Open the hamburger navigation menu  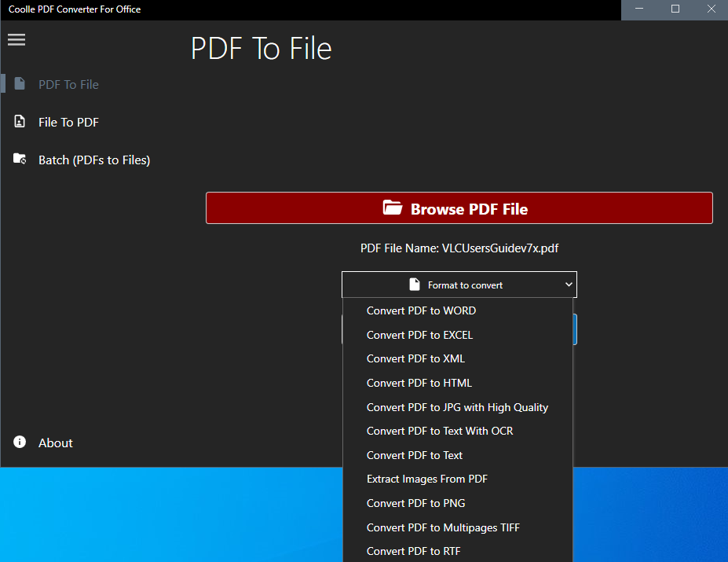16,39
